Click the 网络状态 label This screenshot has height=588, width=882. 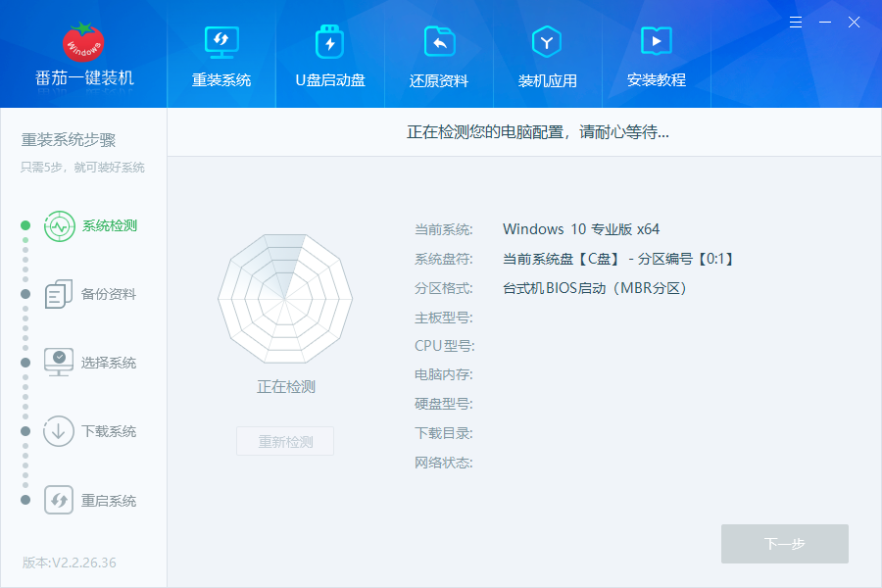tap(443, 463)
